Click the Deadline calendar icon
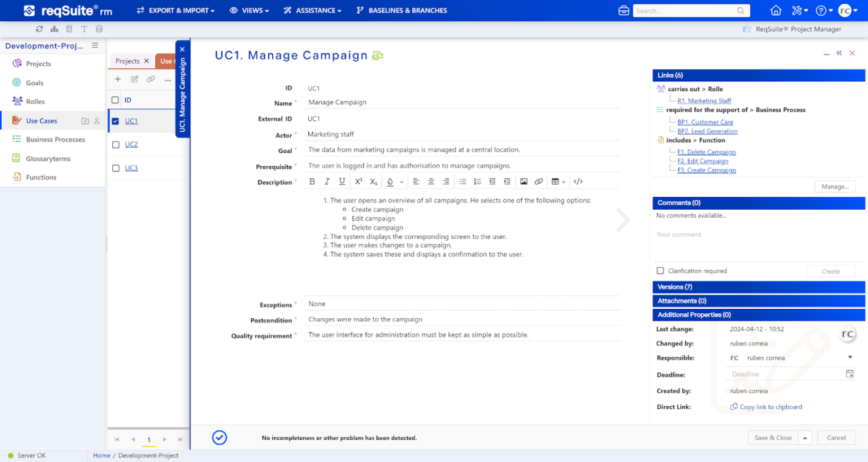Viewport: 868px width, 462px height. pos(849,374)
